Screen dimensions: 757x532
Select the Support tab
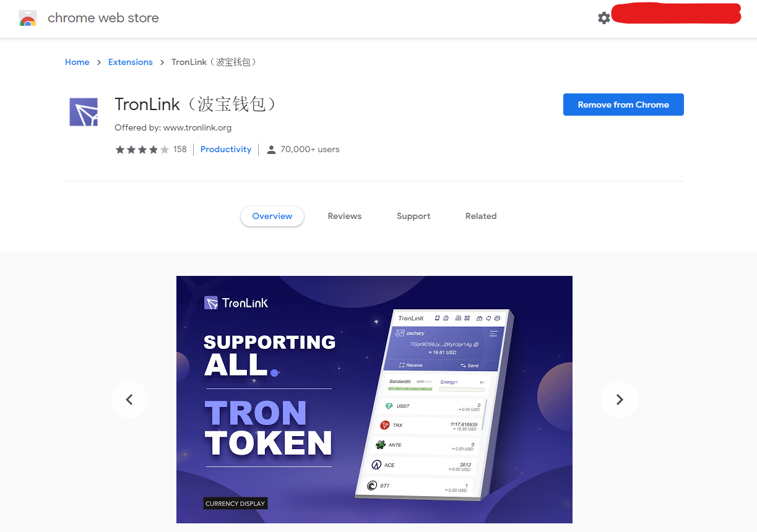[x=413, y=217]
